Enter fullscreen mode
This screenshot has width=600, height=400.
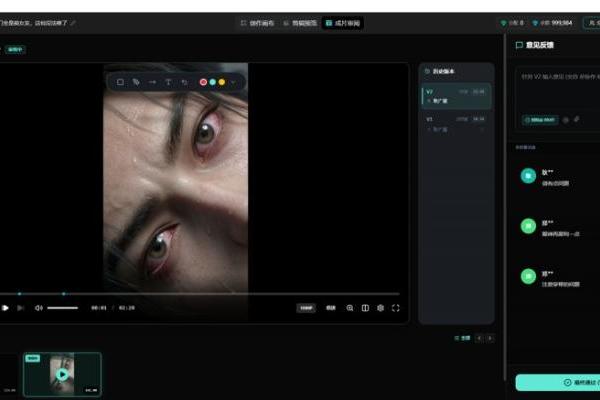(396, 308)
